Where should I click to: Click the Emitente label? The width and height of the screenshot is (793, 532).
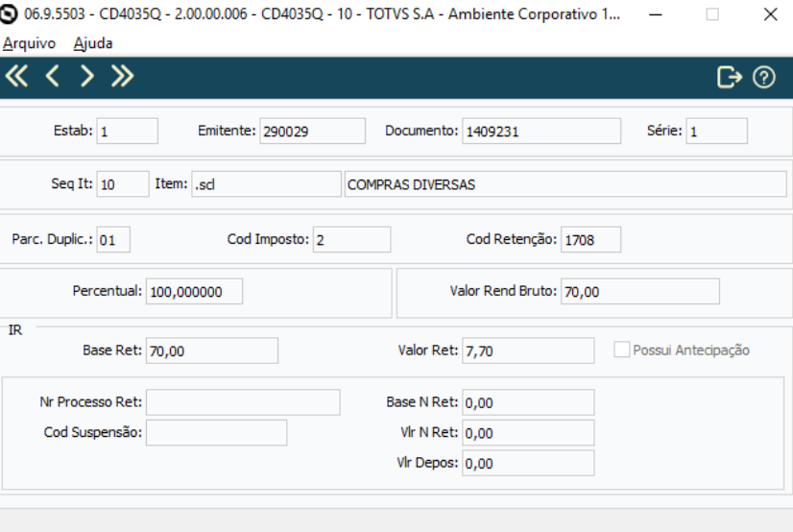point(227,131)
